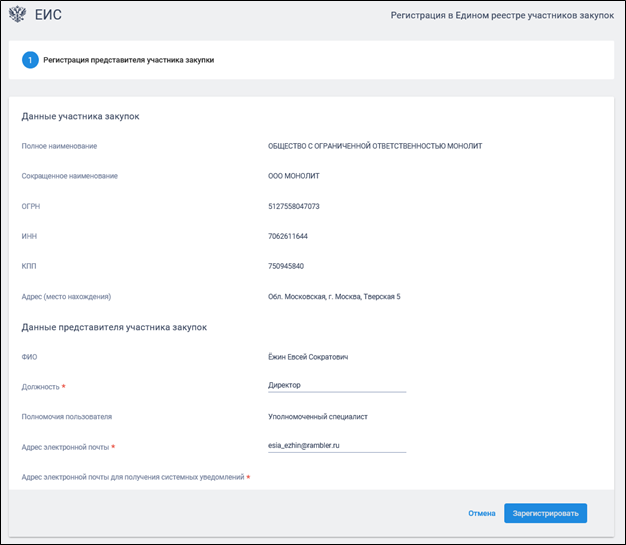Click the full name ОБЩЕСТВО С ОГРАНИЧЕННОЙ ОТВЕТСТВЕННОСТЬЮ МОНОЛИТ
The height and width of the screenshot is (545, 626).
(x=375, y=146)
